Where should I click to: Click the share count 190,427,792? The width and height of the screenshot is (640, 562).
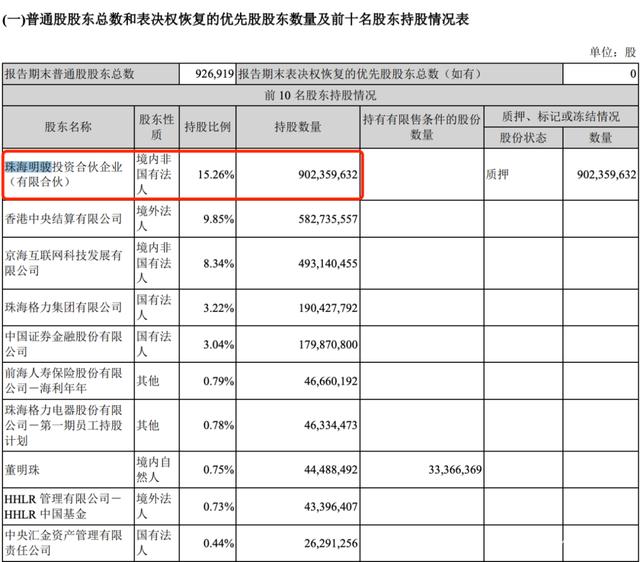coord(328,308)
